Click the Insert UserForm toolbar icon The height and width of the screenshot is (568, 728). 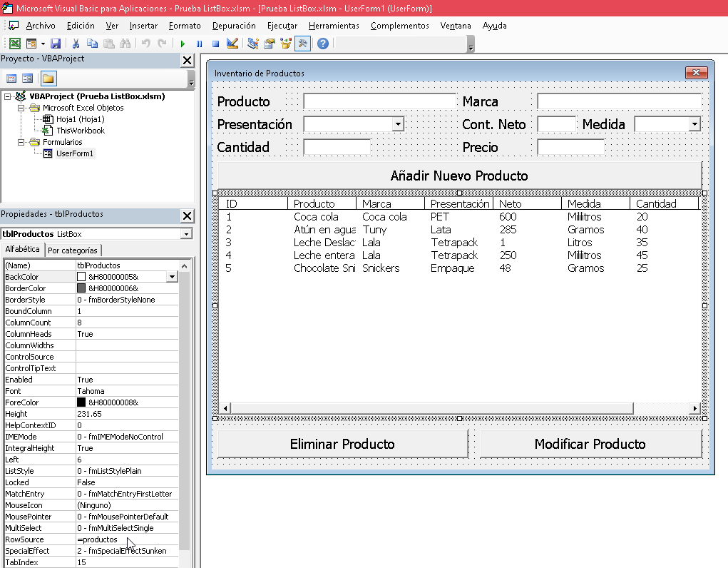[31, 44]
